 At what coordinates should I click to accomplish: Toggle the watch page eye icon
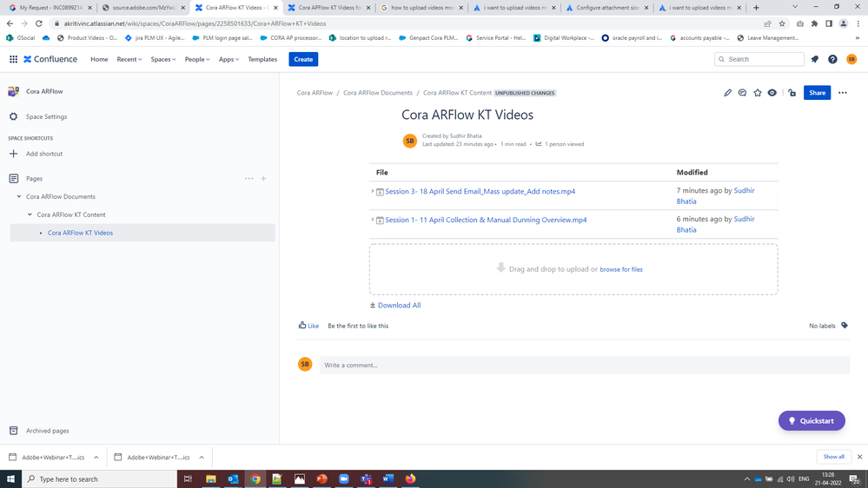[x=772, y=93]
